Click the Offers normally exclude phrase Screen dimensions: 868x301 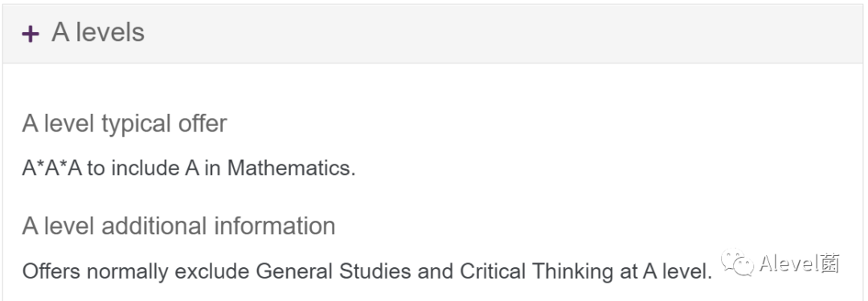(x=136, y=271)
